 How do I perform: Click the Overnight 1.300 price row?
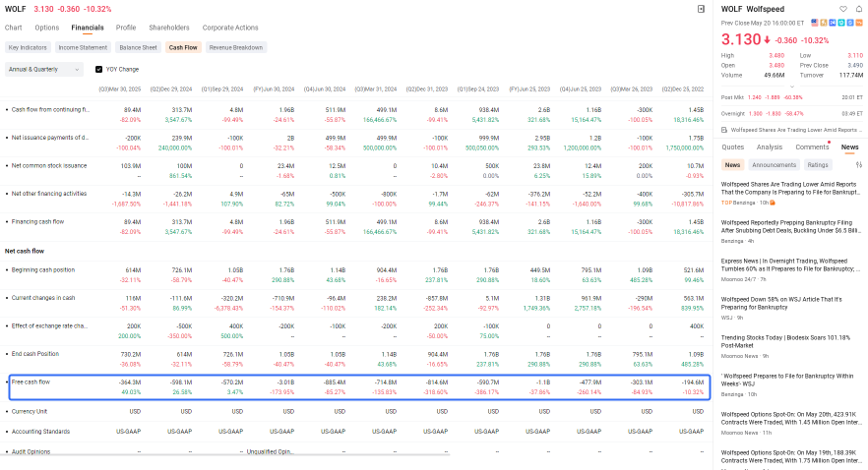791,113
